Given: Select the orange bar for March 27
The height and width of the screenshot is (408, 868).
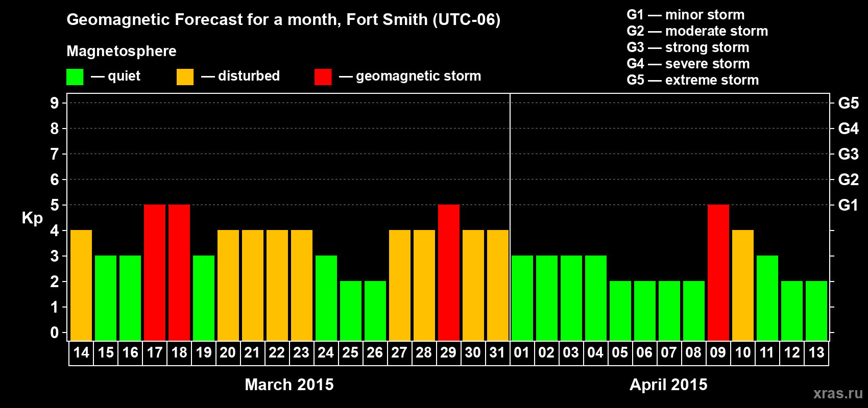Looking at the screenshot, I should coord(400,286).
